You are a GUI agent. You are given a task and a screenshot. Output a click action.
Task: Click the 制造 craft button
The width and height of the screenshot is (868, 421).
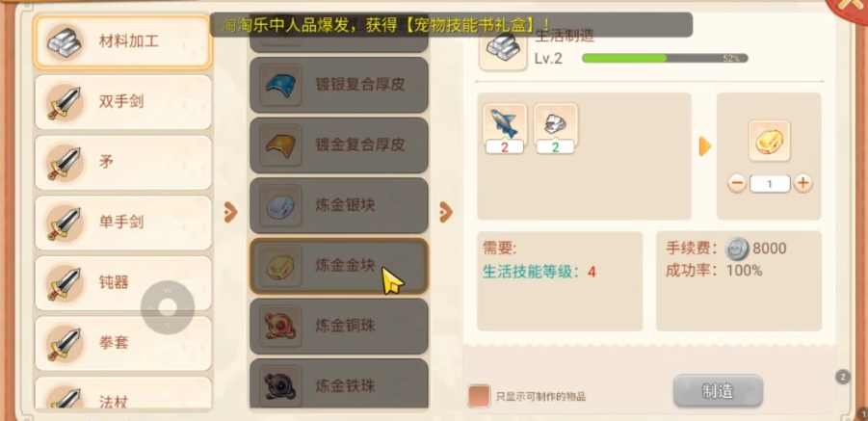(718, 391)
